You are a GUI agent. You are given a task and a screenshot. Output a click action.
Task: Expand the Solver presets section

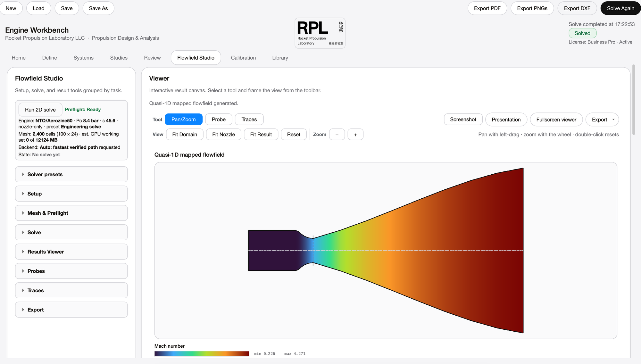tap(71, 174)
